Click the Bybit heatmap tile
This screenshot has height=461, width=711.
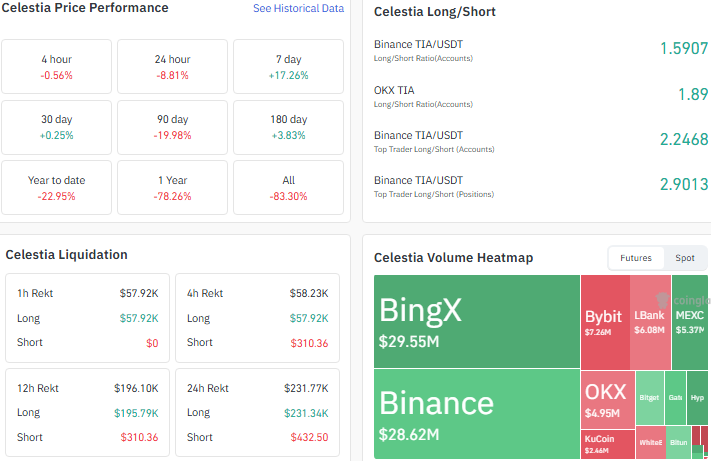pyautogui.click(x=605, y=322)
